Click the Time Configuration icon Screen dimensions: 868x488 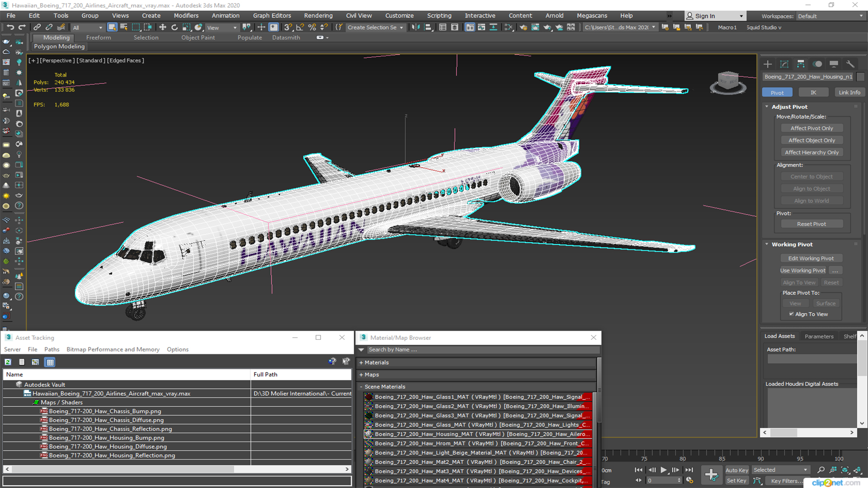689,480
